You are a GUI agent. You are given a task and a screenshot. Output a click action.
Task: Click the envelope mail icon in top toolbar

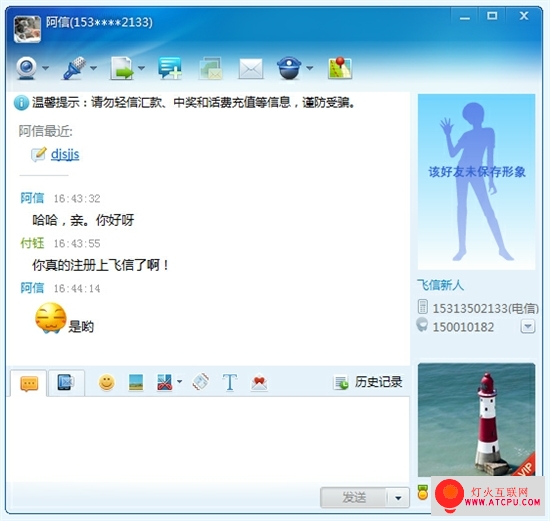pos(251,69)
